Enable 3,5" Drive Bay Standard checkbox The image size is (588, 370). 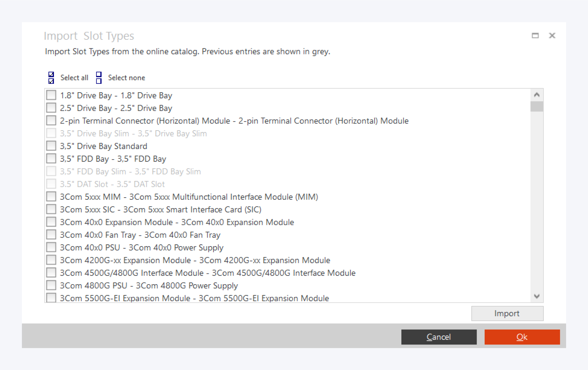click(x=51, y=146)
